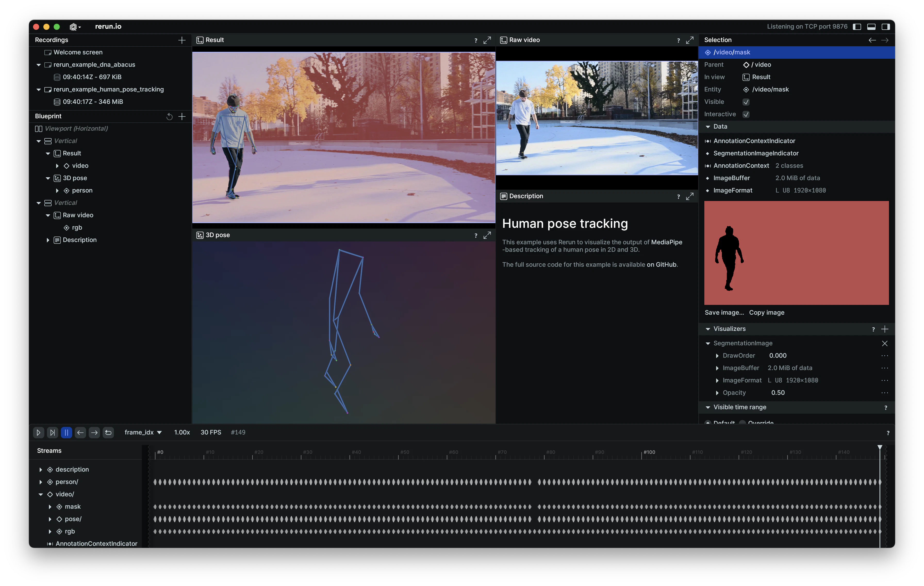Toggle the right Selection panel icon
The width and height of the screenshot is (924, 586).
pos(886,27)
